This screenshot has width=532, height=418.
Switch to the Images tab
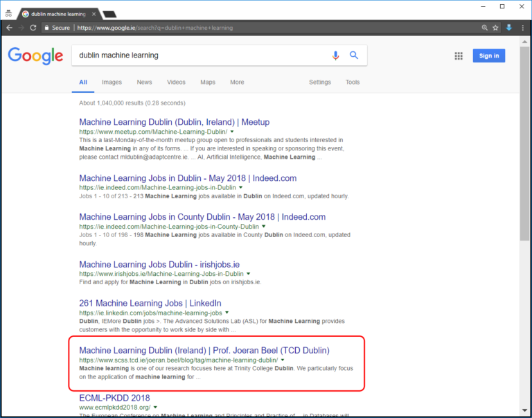[112, 82]
